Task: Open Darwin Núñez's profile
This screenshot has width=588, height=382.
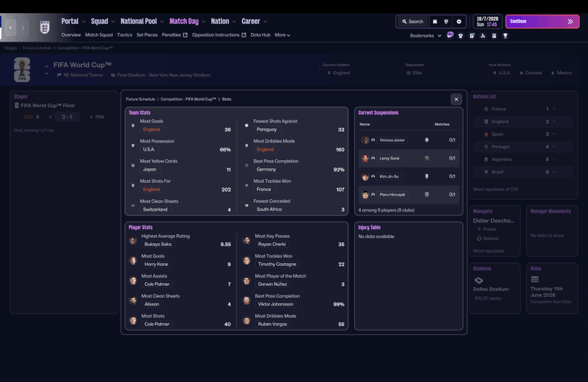Action: click(272, 284)
